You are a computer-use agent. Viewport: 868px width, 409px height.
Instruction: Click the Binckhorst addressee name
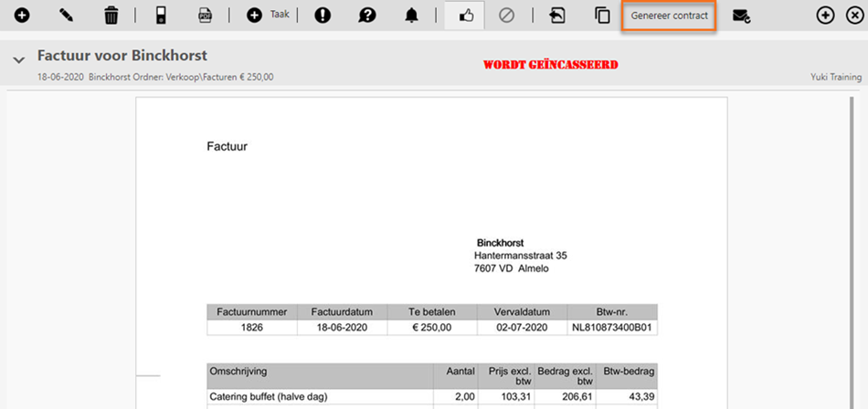[501, 243]
